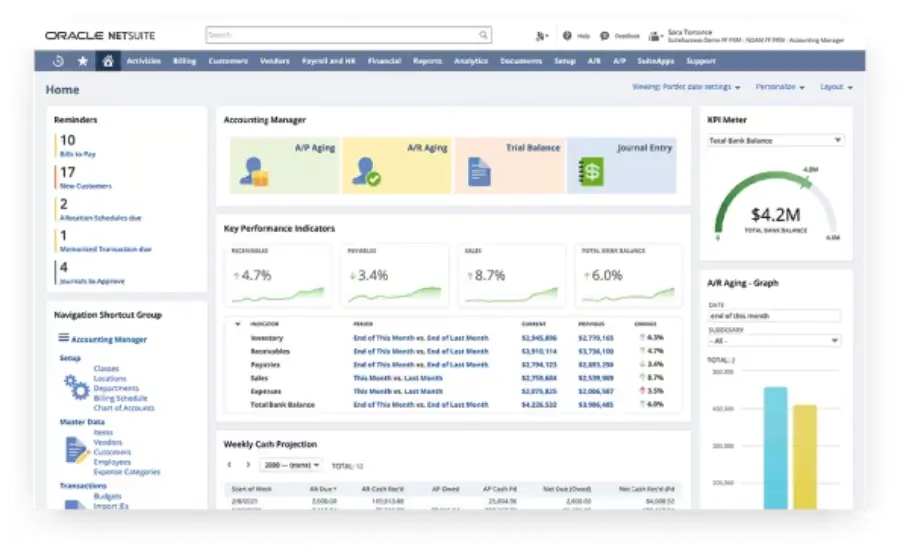This screenshot has width=900, height=556.
Task: Open the New Customers reminder
Action: [86, 186]
